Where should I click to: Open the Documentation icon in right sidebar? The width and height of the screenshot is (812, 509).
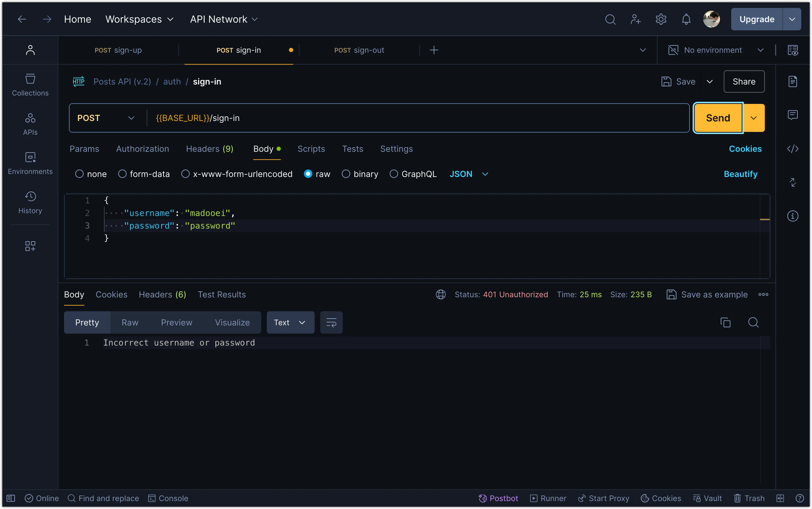tap(793, 81)
